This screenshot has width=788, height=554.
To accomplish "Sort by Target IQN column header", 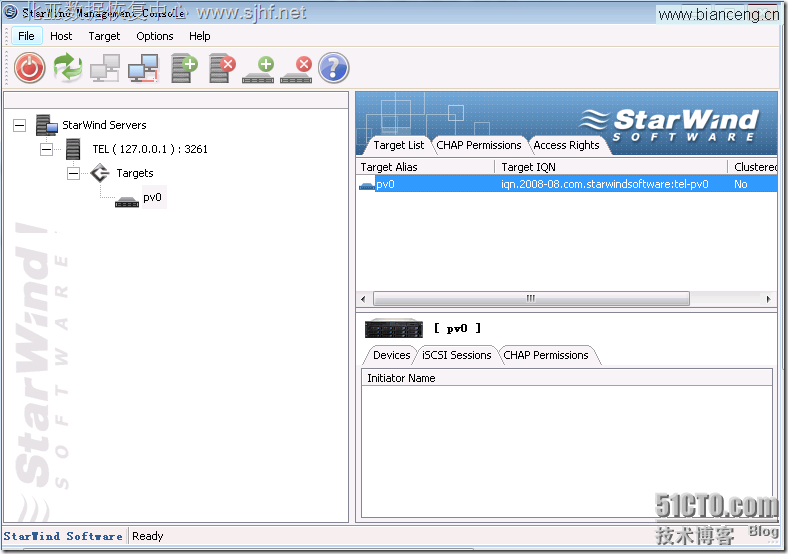I will [612, 167].
